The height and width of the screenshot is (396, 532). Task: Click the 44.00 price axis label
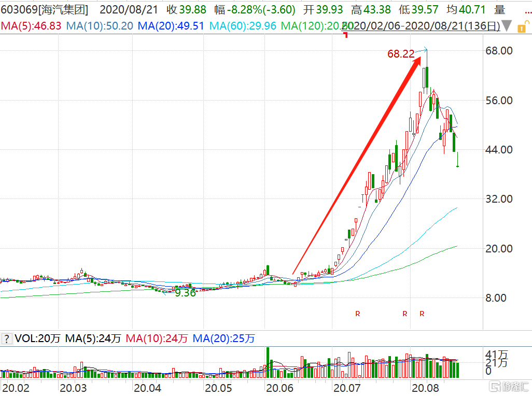(x=499, y=149)
